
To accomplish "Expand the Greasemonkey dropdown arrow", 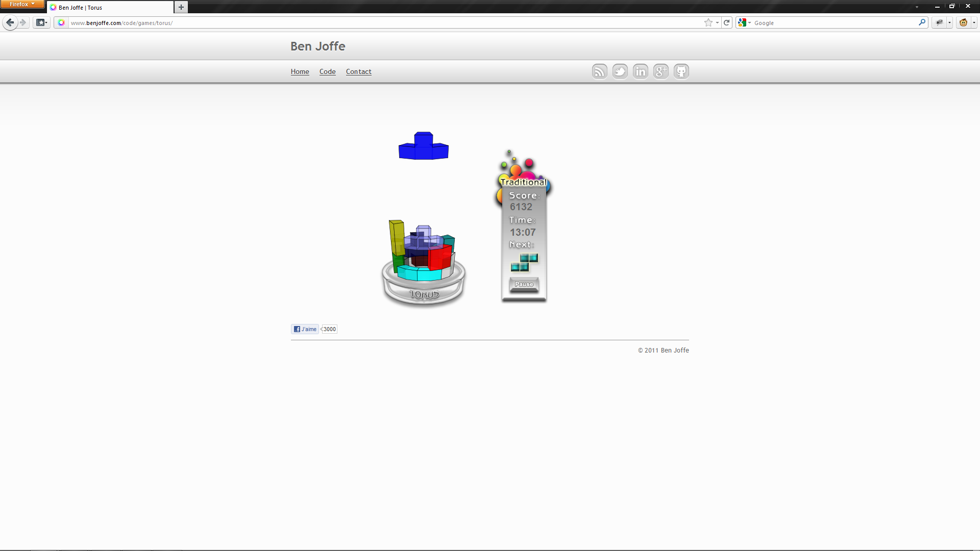I will click(974, 22).
